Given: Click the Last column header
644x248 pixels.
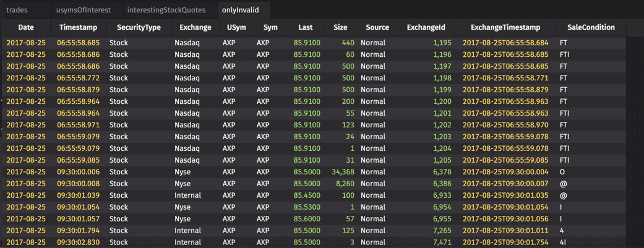Looking at the screenshot, I should pos(305,27).
